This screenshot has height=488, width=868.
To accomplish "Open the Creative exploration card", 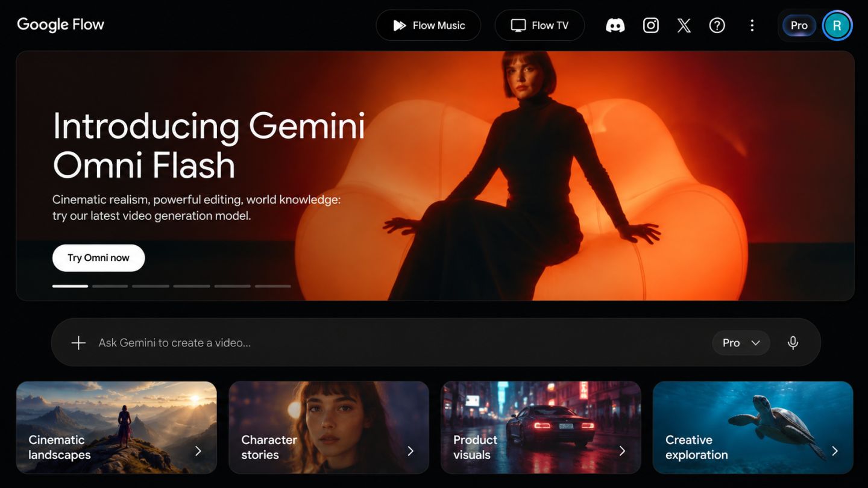I will tap(753, 427).
